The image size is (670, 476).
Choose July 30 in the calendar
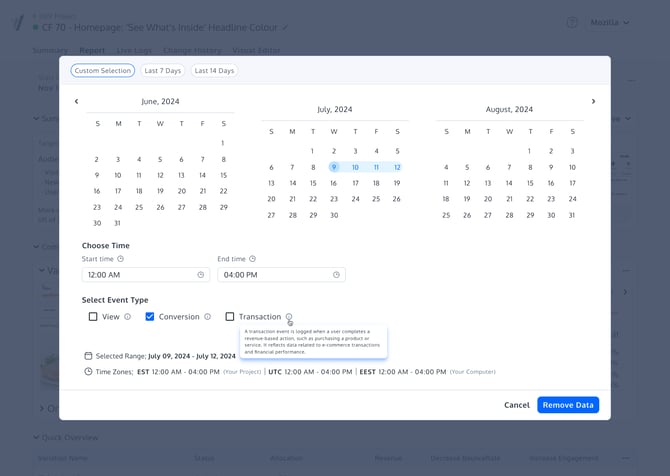click(334, 215)
